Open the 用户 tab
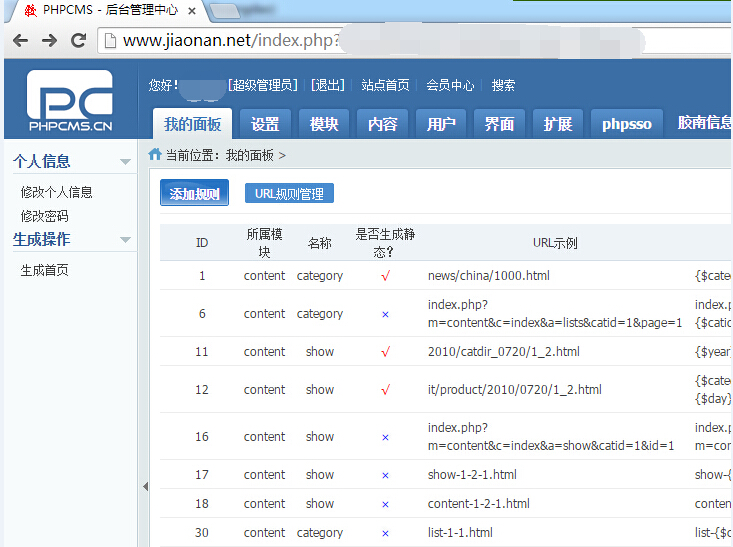Image resolution: width=733 pixels, height=547 pixels. [440, 124]
